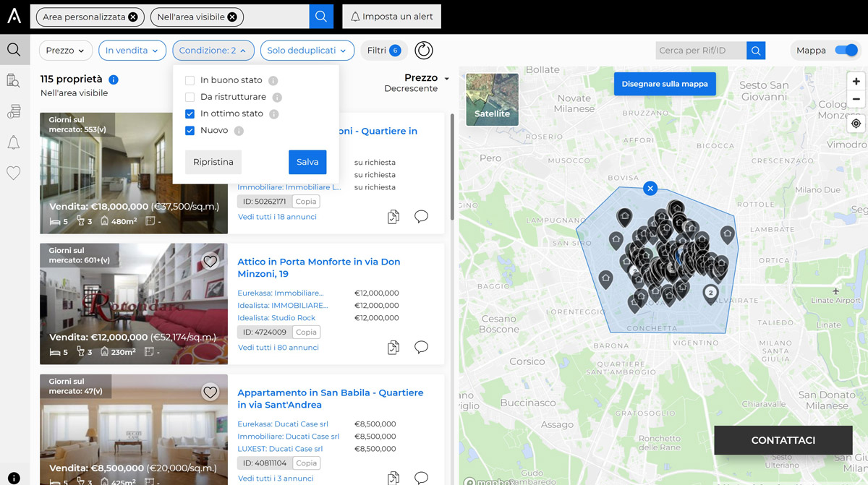Click the info icon beside In ottimo stato
Image resolution: width=868 pixels, height=485 pixels.
click(x=274, y=114)
